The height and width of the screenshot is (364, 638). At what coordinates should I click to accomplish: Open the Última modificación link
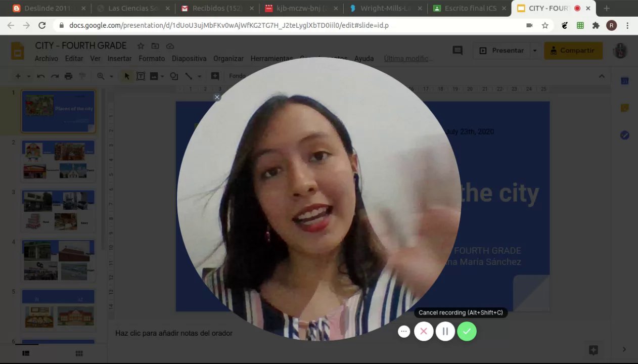[407, 59]
